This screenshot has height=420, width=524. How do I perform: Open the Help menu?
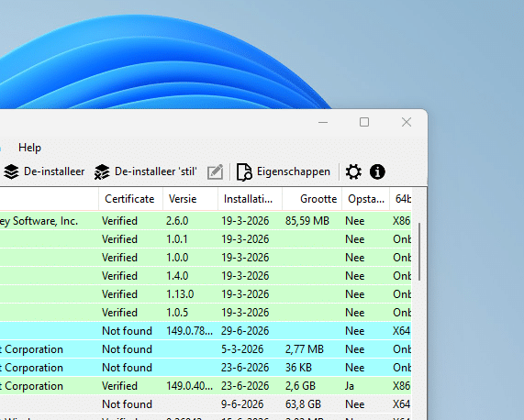(x=29, y=148)
